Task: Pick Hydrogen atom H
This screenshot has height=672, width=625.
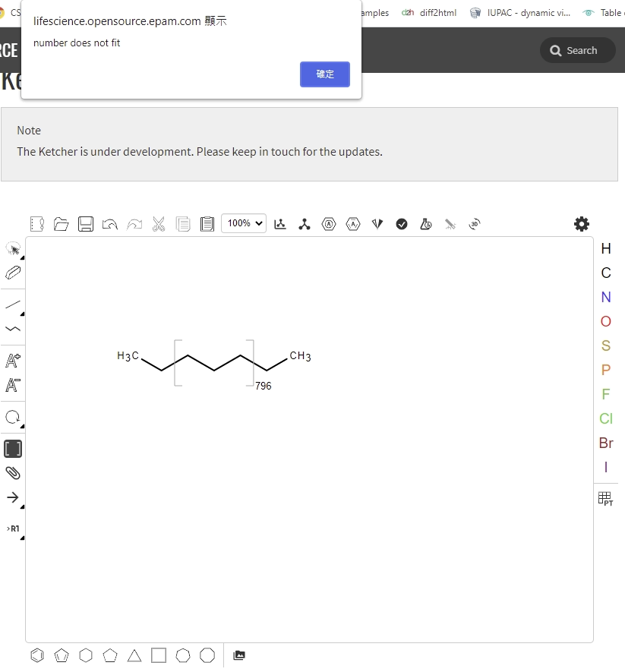Action: (x=606, y=248)
